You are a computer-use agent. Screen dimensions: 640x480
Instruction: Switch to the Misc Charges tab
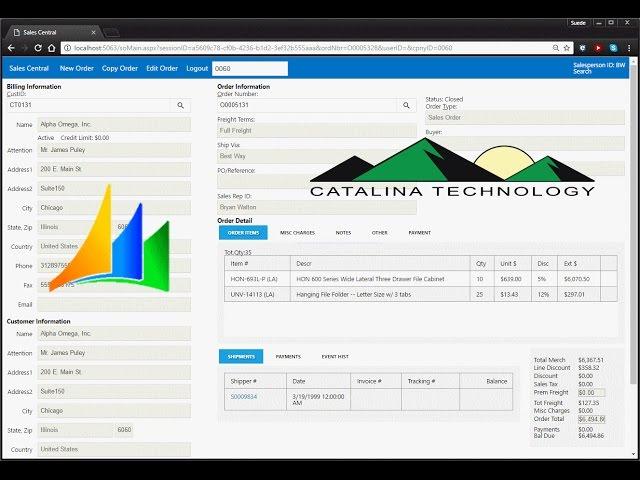coord(298,233)
